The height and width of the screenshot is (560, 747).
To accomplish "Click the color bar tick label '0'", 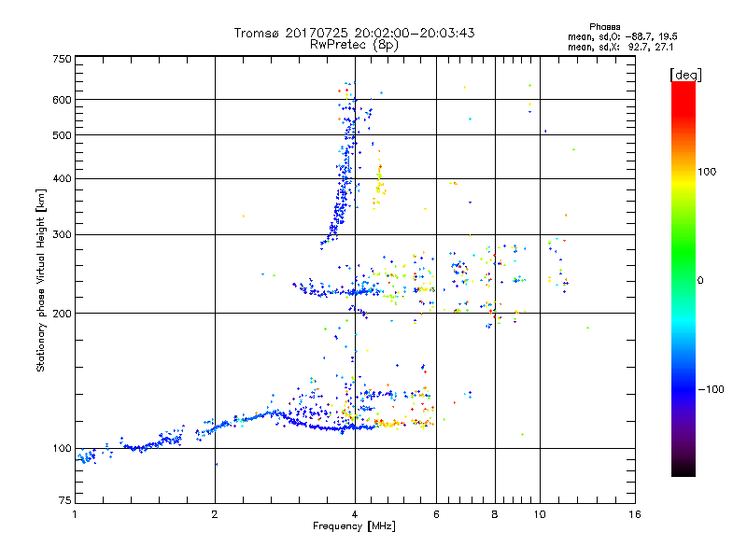I will [x=700, y=281].
